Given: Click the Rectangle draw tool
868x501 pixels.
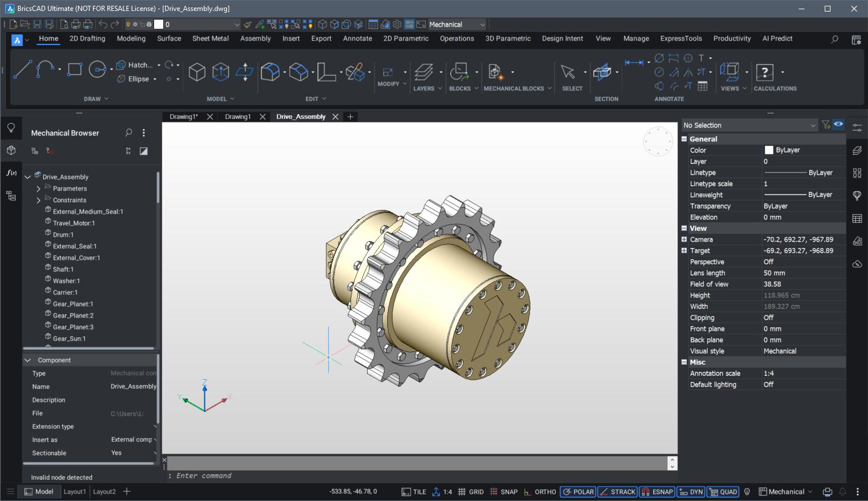Looking at the screenshot, I should pos(74,69).
